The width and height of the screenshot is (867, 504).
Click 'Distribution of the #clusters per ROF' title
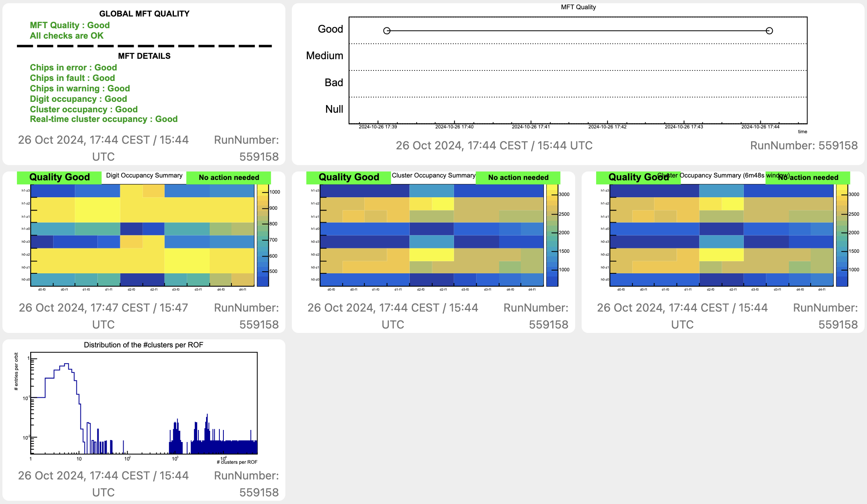(x=144, y=345)
